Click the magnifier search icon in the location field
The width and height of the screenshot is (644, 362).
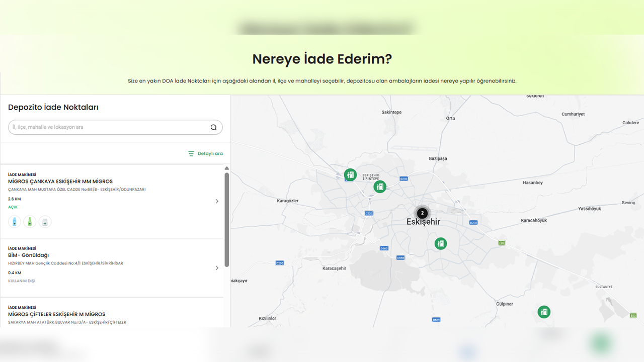214,127
